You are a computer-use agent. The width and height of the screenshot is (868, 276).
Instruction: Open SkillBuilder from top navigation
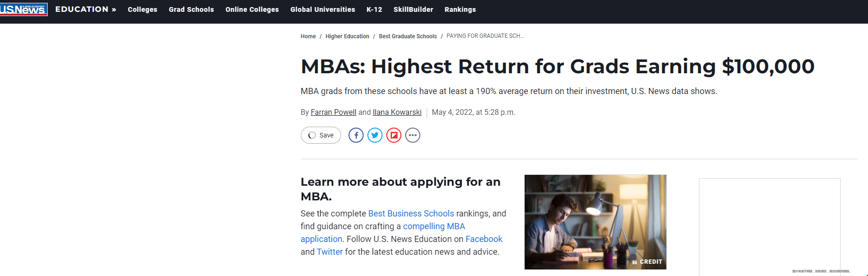pyautogui.click(x=413, y=9)
